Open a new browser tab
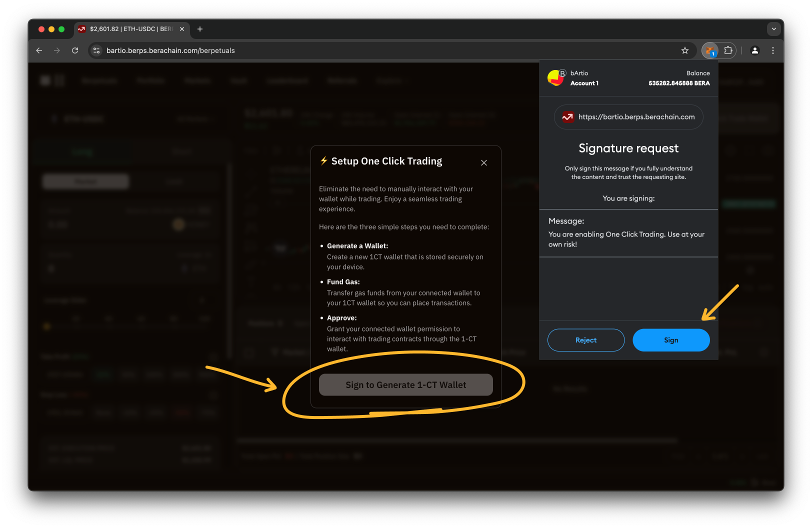The height and width of the screenshot is (528, 812). (x=200, y=29)
